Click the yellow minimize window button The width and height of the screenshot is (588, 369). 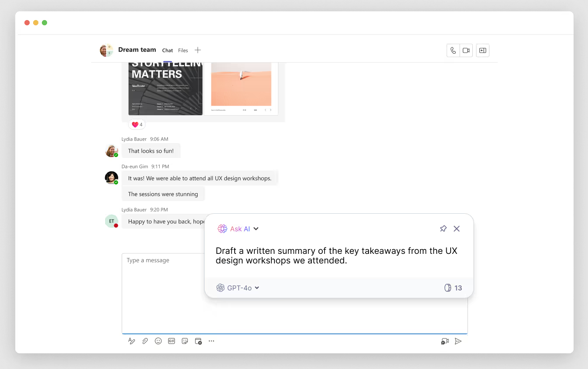[x=36, y=23]
